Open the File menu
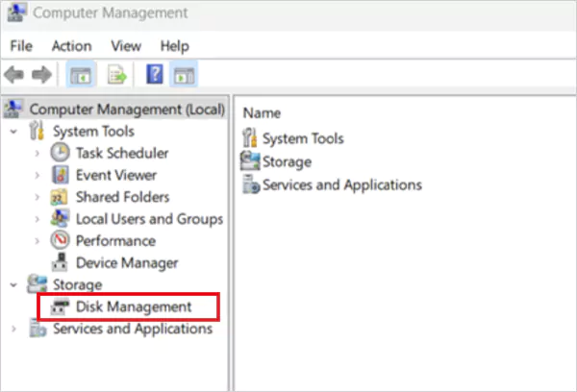 tap(21, 46)
